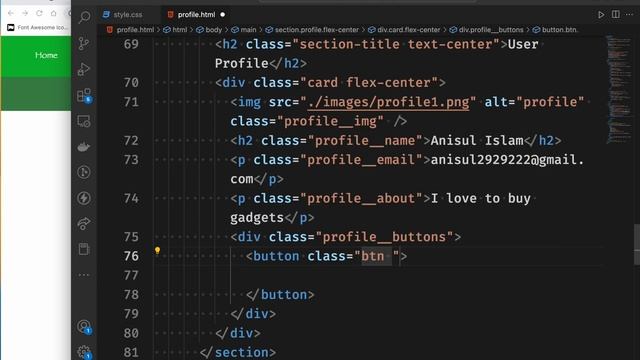Show additional views via ellipsis in activity bar

84,275
